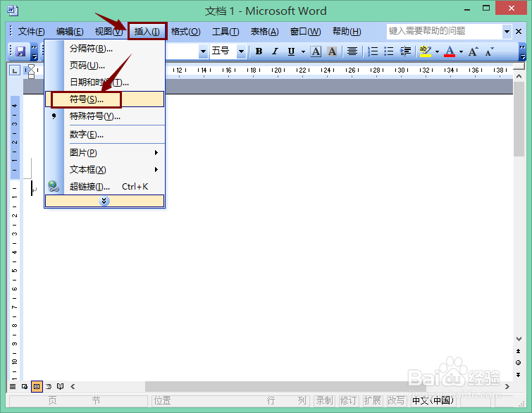Click the Next Page double-arrow button
Image resolution: width=532 pixels, height=413 pixels.
click(519, 375)
